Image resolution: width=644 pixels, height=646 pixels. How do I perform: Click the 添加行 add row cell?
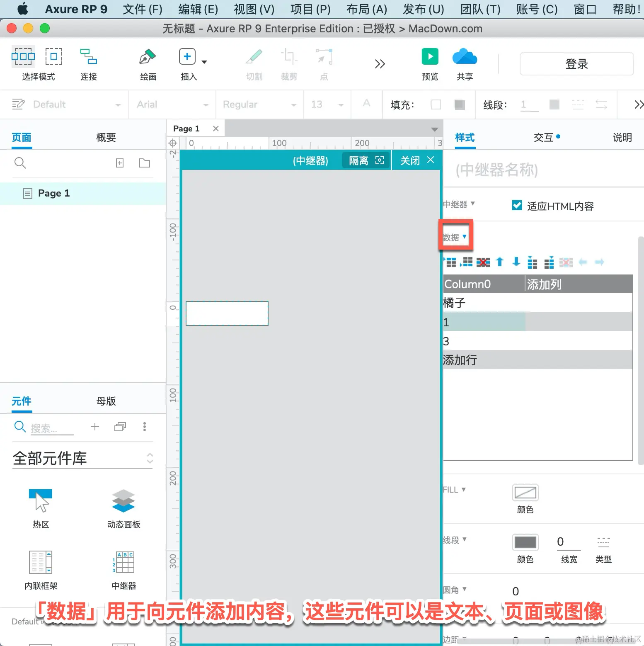(x=484, y=360)
